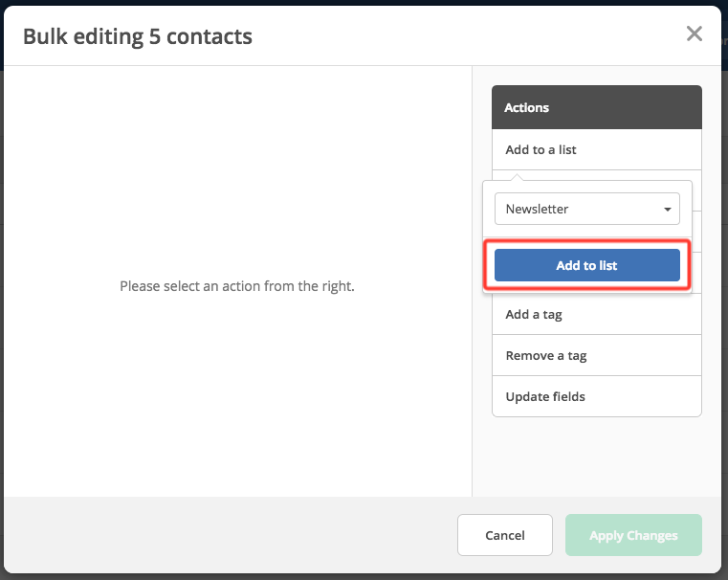Cancel the bulk edit
This screenshot has width=728, height=580.
click(x=505, y=535)
